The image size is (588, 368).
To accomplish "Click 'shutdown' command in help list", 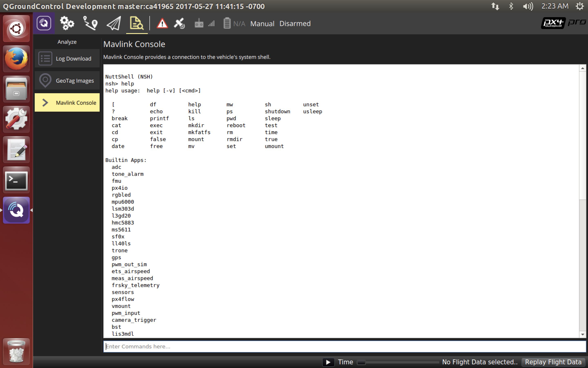I will [x=277, y=111].
